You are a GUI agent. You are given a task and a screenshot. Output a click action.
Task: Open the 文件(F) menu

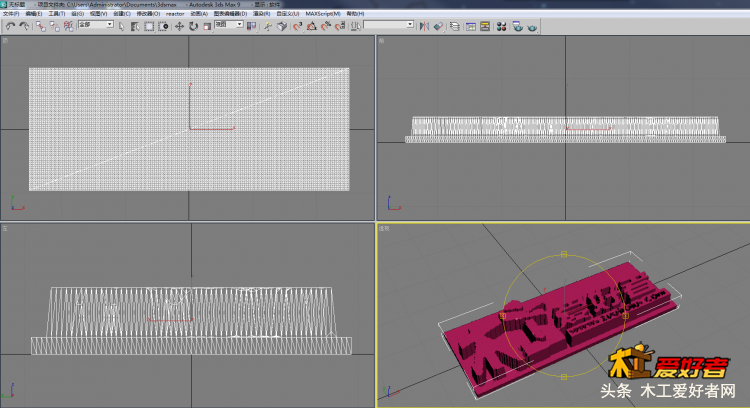point(11,14)
